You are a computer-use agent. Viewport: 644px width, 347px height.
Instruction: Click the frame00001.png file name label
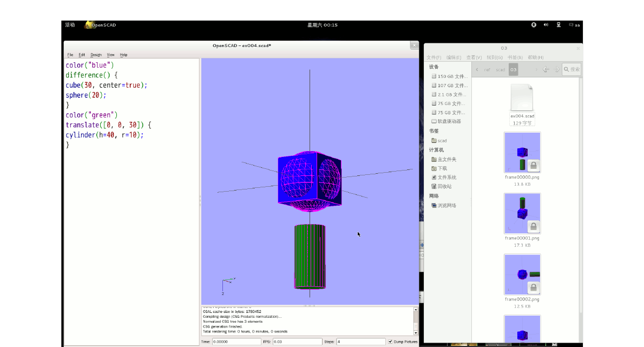click(522, 238)
